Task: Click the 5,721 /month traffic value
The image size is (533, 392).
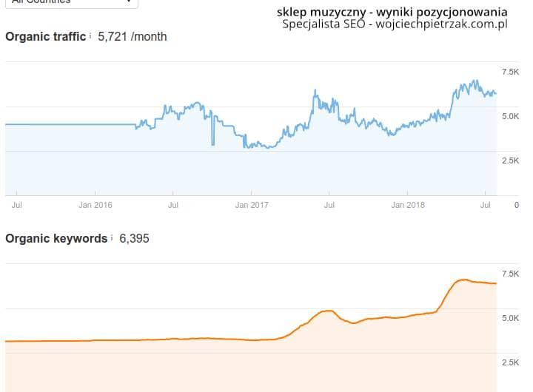Action: point(133,36)
